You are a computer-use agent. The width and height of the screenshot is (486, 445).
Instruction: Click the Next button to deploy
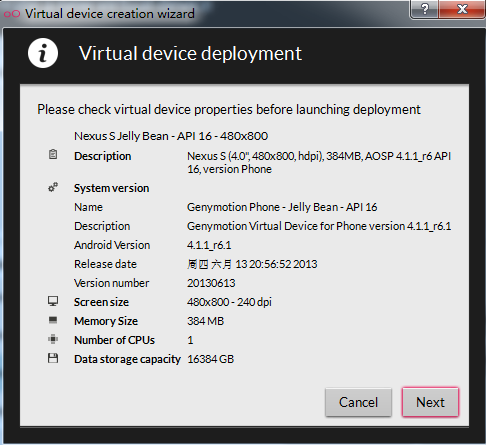coord(430,402)
